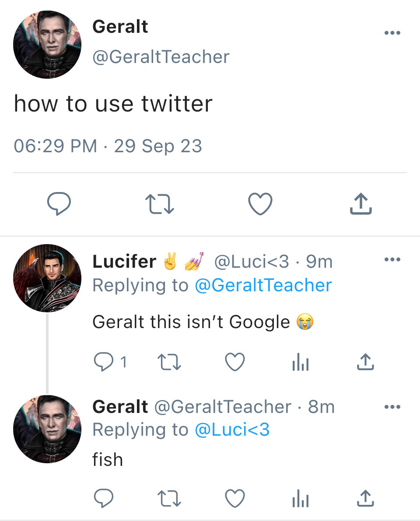Image resolution: width=420 pixels, height=521 pixels.
Task: Open Geralt's profile picture on main tweet
Action: tap(47, 45)
